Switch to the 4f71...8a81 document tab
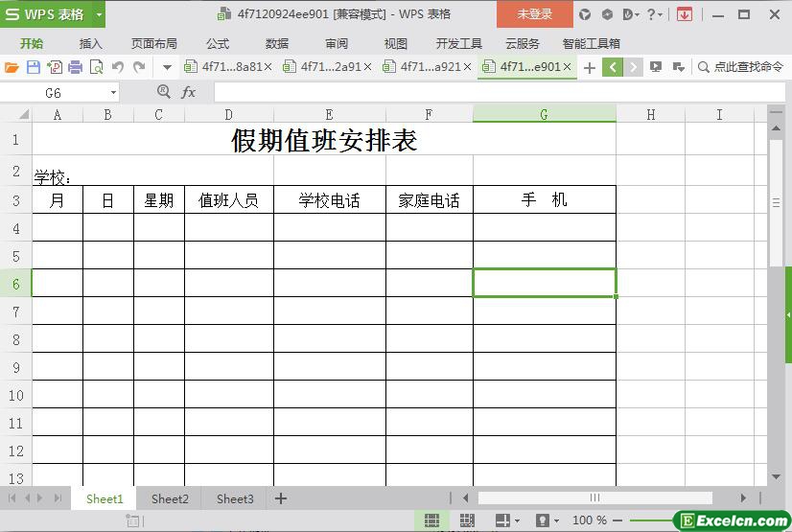The height and width of the screenshot is (532, 792). tap(225, 67)
